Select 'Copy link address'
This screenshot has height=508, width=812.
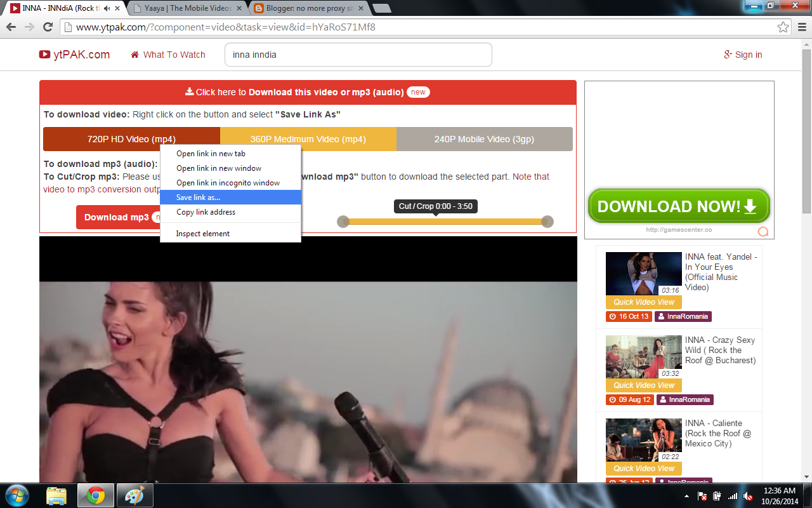click(x=230, y=212)
